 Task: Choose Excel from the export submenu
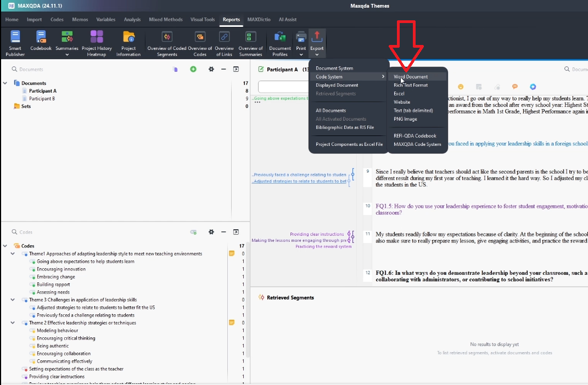[x=399, y=94]
